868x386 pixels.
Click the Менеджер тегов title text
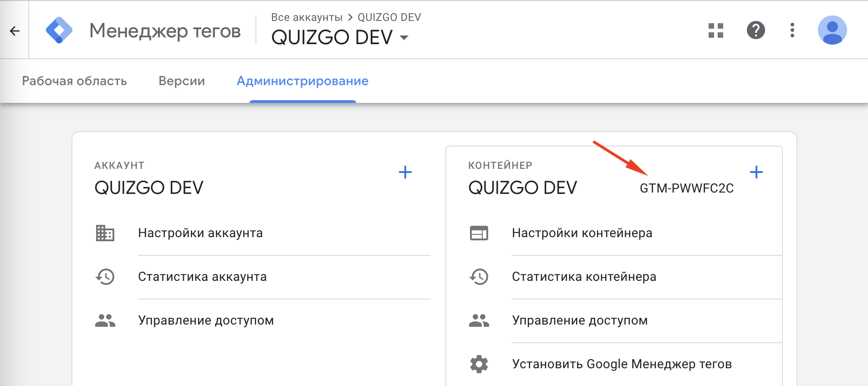(165, 31)
